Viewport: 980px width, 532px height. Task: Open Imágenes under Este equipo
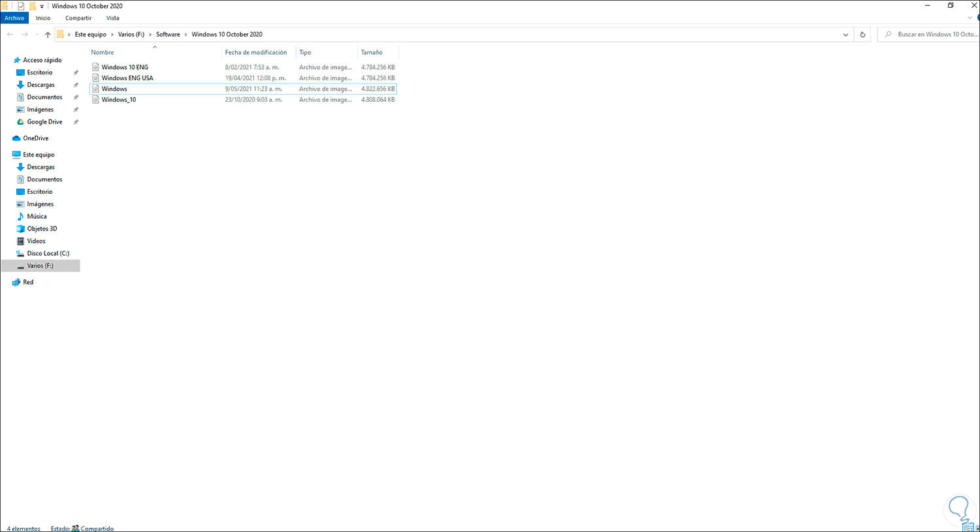40,204
